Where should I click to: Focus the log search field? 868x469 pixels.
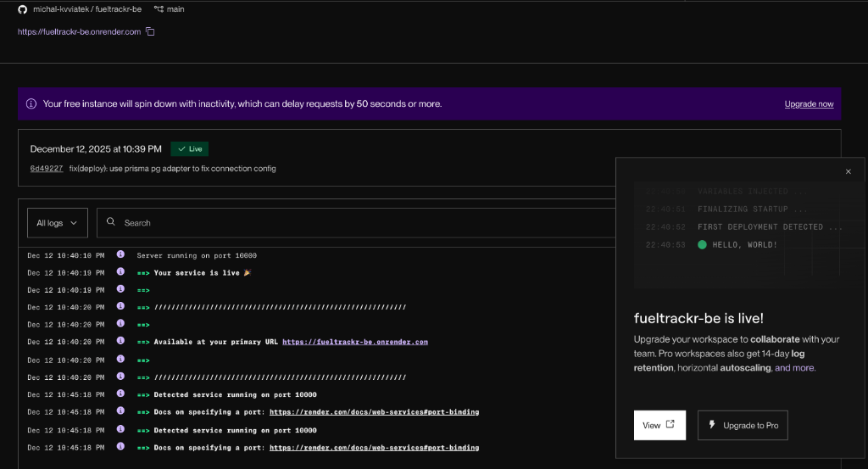[339, 223]
